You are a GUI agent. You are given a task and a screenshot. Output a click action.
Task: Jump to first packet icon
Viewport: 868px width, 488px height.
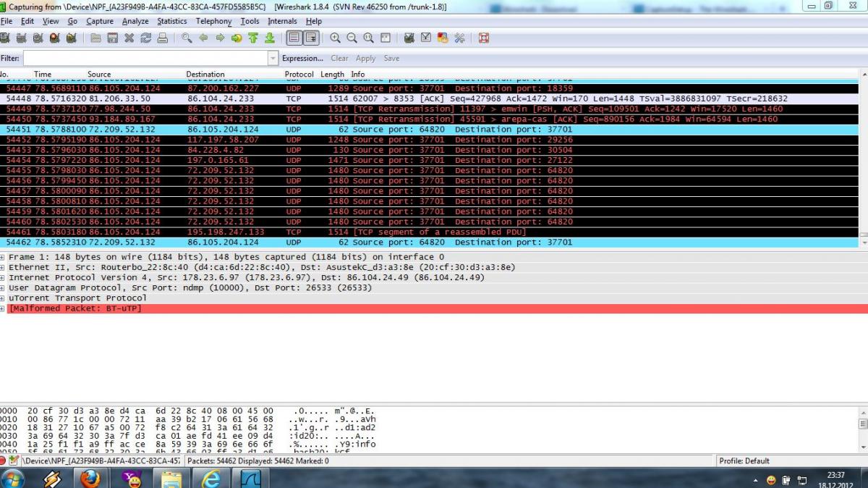pyautogui.click(x=252, y=38)
